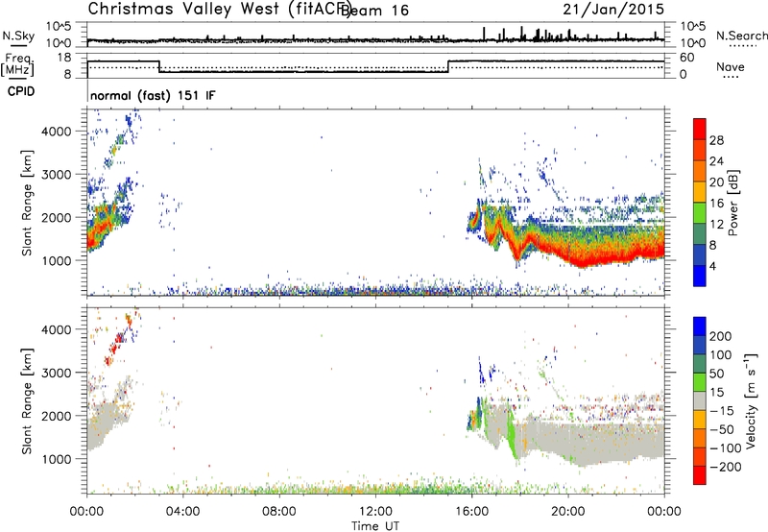Click the 'N.Search' legend label
The height and width of the screenshot is (532, 768).
pos(742,36)
